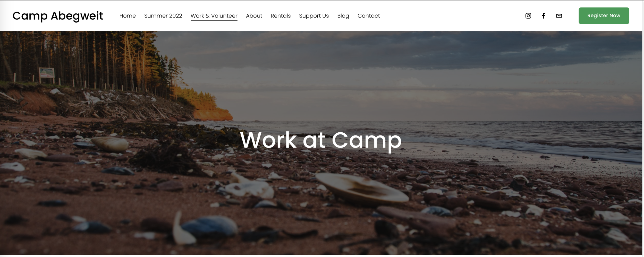Screen dimensions: 644x257
Task: Open the Support Us menu item
Action: [314, 16]
